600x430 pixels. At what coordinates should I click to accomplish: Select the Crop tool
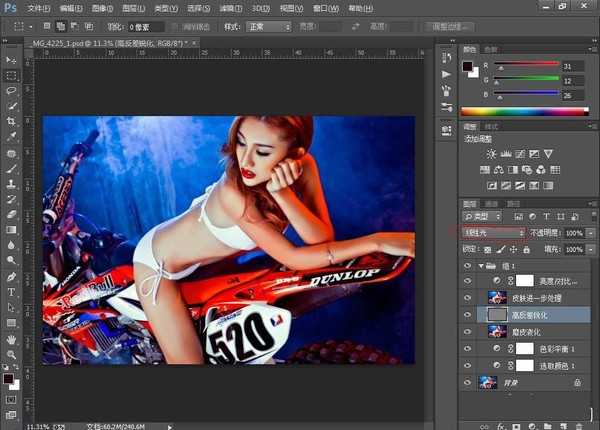point(11,120)
